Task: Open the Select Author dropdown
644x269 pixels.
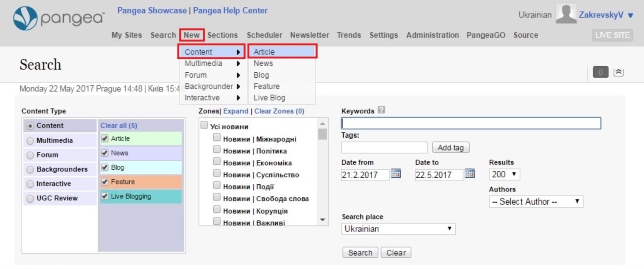Action: [536, 201]
